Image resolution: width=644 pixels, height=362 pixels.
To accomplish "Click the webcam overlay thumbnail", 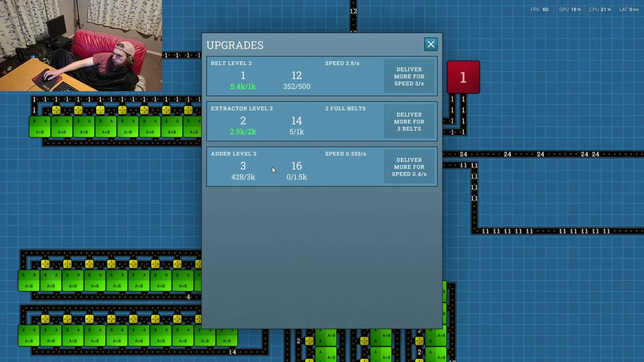I will 81,45.
